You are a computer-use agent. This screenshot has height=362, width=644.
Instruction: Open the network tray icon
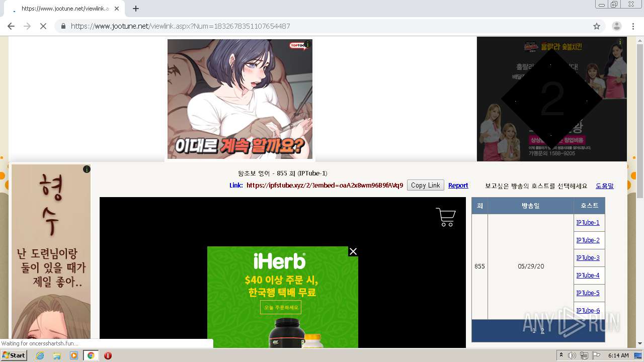[584, 355]
